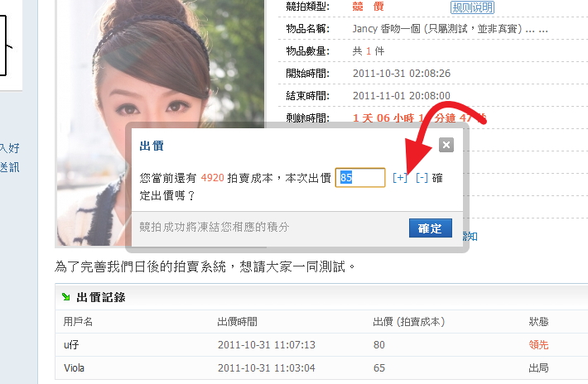This screenshot has width=588, height=384.
Task: Close the 出價 bid dialog
Action: pos(446,146)
